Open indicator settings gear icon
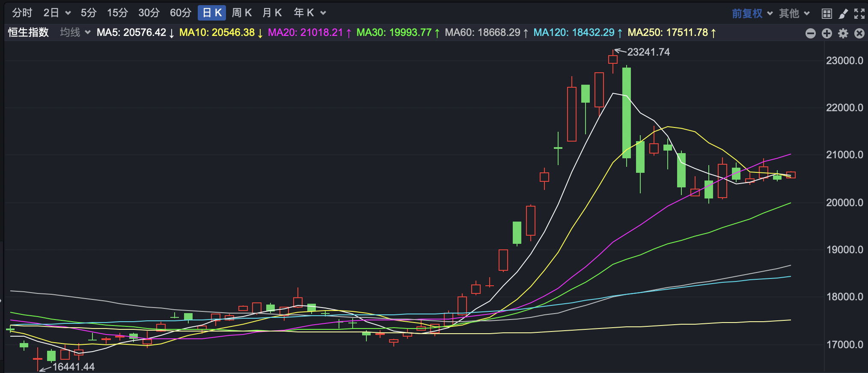This screenshot has height=373, width=868. [x=843, y=33]
